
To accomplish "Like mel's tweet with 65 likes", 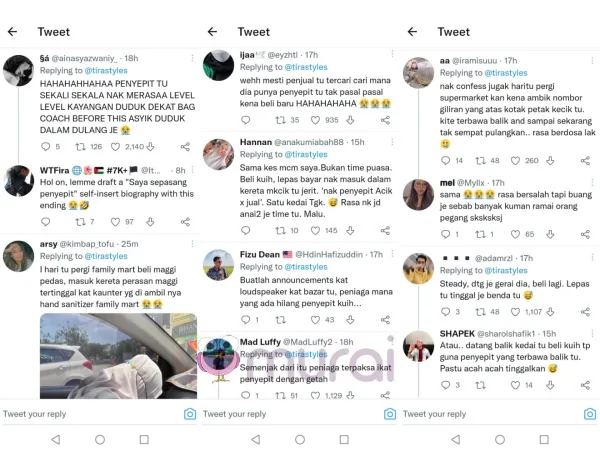I will 515,234.
